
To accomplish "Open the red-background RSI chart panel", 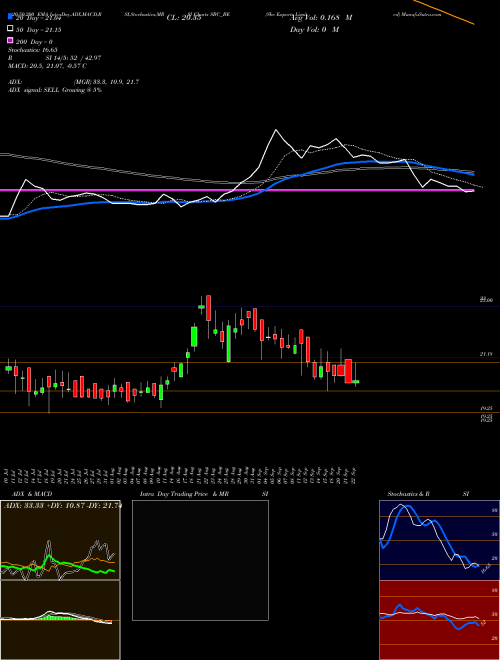I will (439, 620).
